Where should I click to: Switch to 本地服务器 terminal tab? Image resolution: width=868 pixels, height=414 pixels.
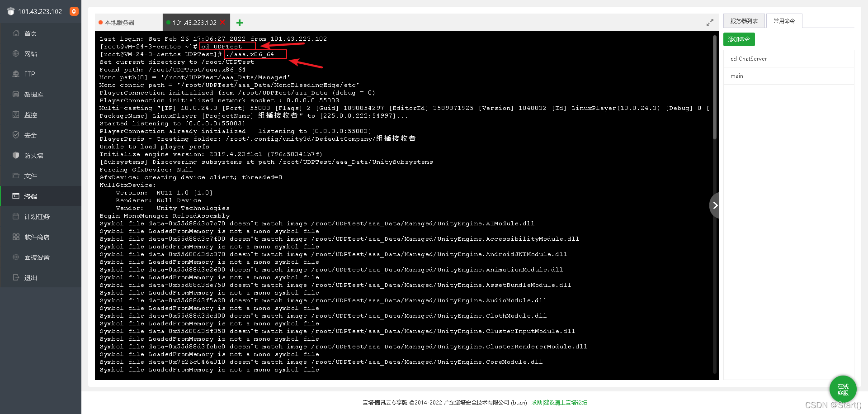tap(128, 22)
